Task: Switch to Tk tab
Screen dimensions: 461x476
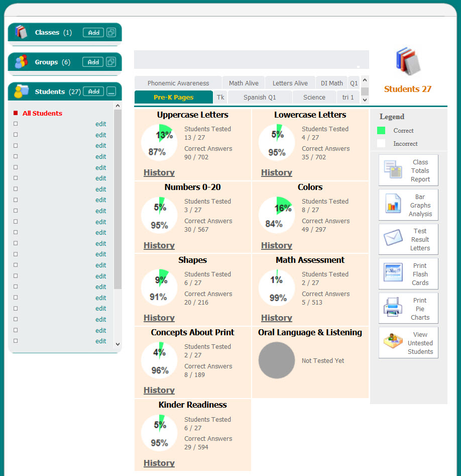Action: pos(220,97)
